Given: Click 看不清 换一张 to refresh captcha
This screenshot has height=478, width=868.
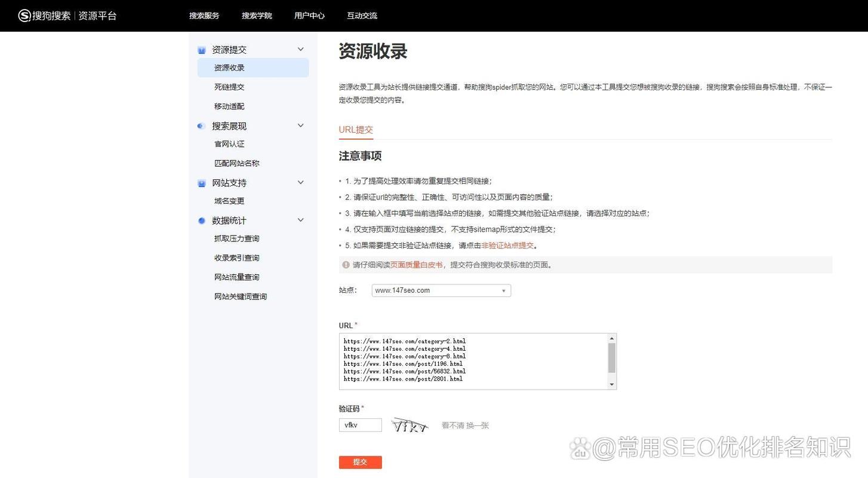Looking at the screenshot, I should click(x=465, y=425).
